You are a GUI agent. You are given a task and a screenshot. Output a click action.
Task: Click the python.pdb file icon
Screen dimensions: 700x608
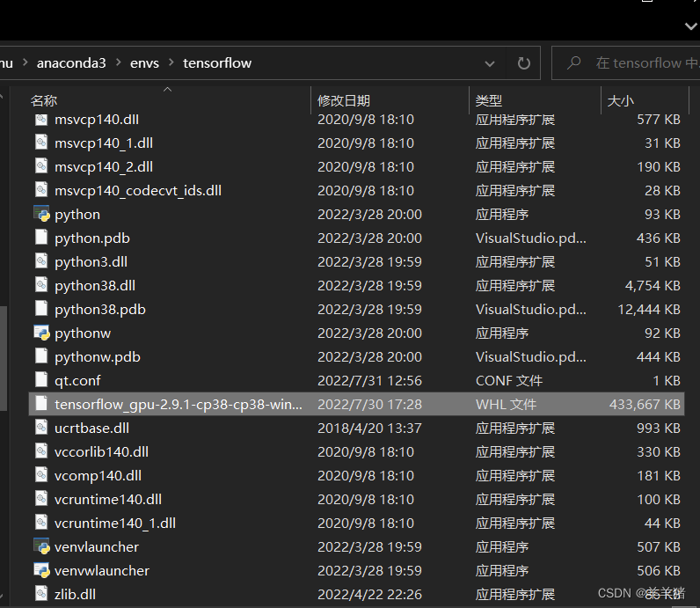pyautogui.click(x=41, y=238)
